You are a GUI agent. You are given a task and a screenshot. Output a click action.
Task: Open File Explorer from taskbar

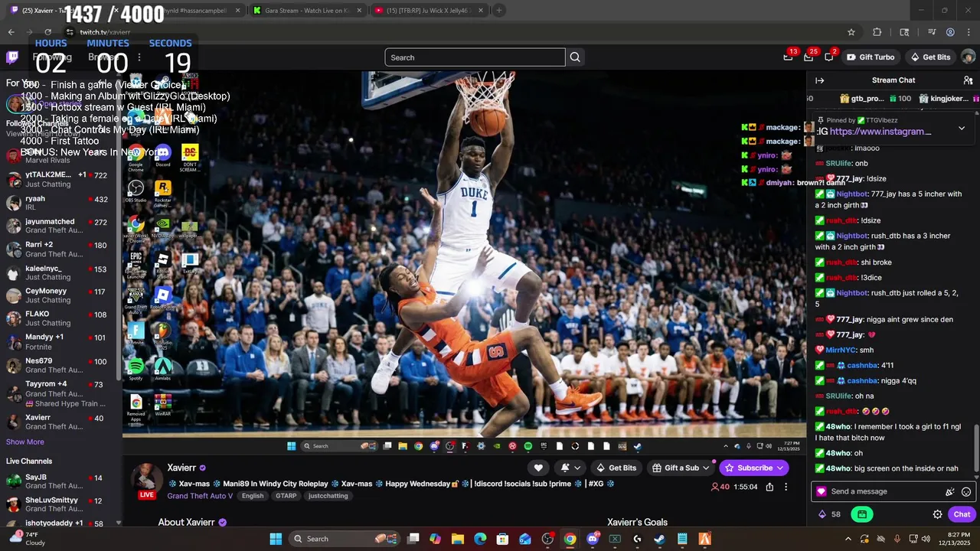(x=458, y=539)
